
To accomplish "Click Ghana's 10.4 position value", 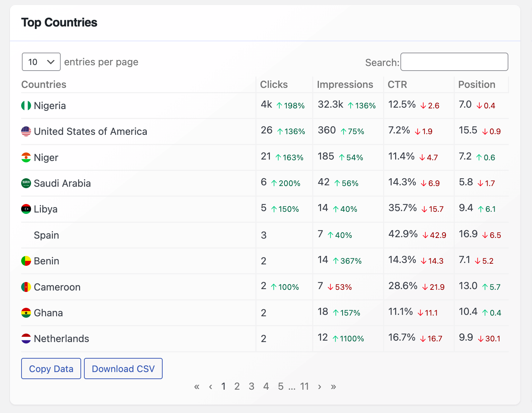I will click(468, 312).
